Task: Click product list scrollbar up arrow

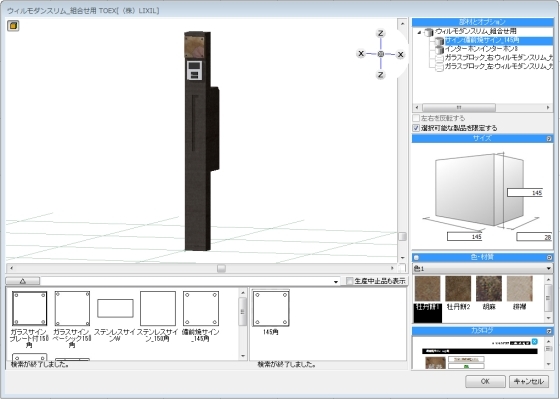Action: pos(243,293)
